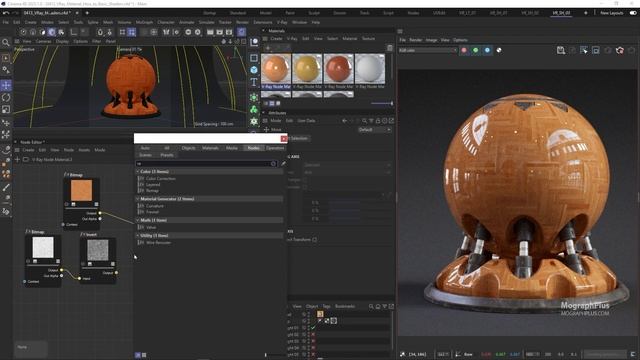The image size is (640, 360).
Task: Click the highlighted blue icon at the toolbar's right end
Action: [x=242, y=32]
